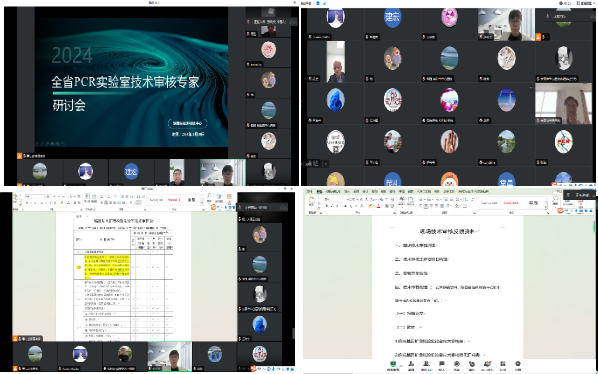Select the 建宏 participant tile in the gallery view
Viewport: 598px width, 374px height.
pyautogui.click(x=392, y=24)
